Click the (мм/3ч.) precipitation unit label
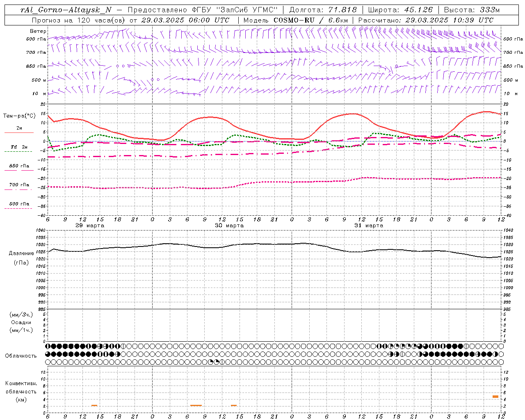525x420 pixels. (21, 315)
